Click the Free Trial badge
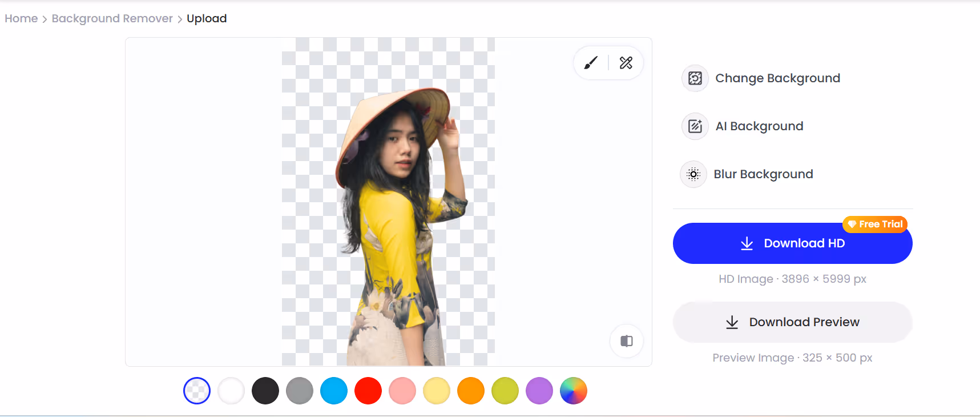This screenshot has width=980, height=417. click(x=876, y=224)
